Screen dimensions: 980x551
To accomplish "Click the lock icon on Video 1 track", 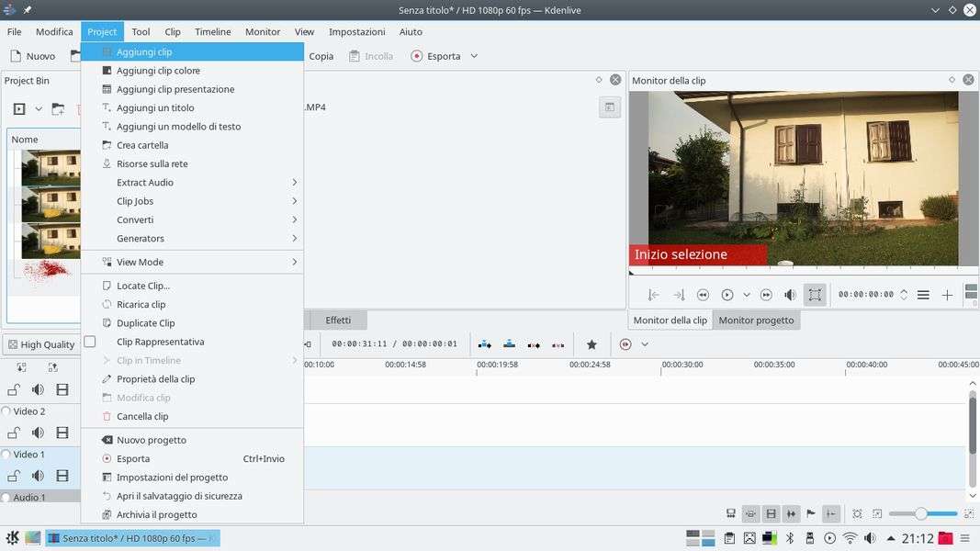I will pos(14,476).
